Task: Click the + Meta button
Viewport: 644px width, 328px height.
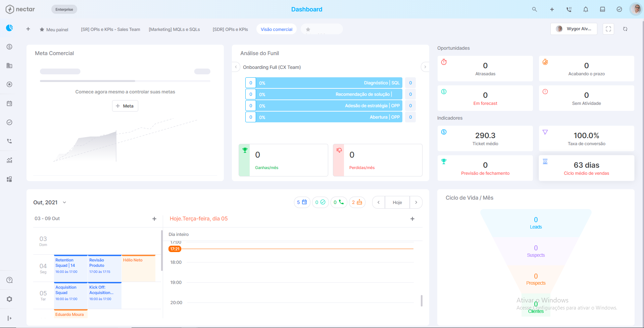Action: 125,106
